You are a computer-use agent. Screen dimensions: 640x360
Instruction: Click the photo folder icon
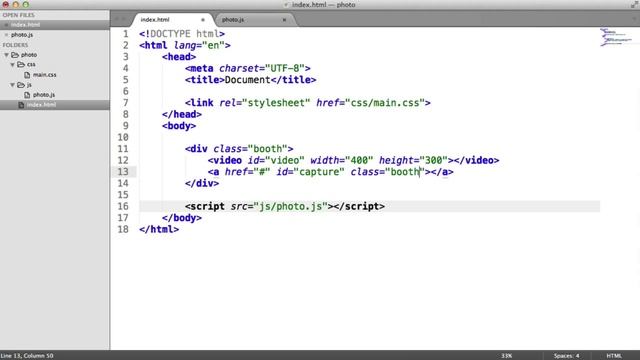coord(15,55)
